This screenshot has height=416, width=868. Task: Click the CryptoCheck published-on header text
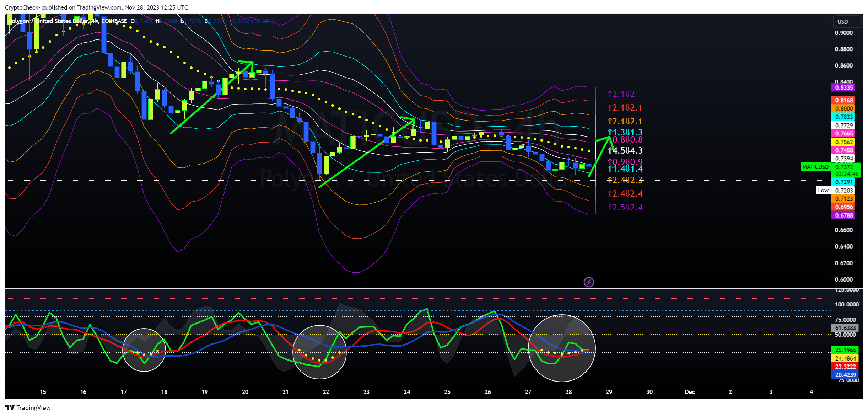tap(96, 7)
